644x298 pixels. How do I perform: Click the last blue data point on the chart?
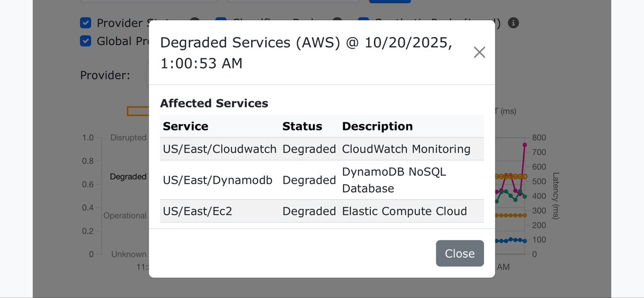tap(524, 241)
